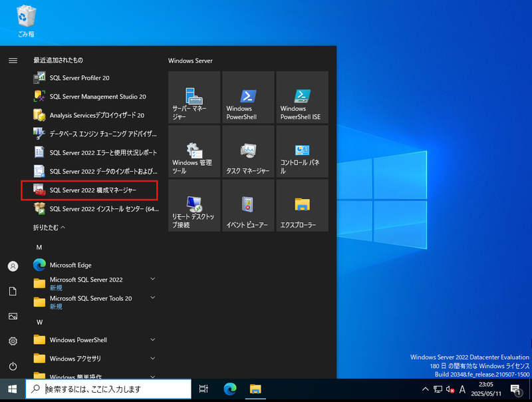Open the network status tray icon
The image size is (532, 402).
tap(438, 389)
